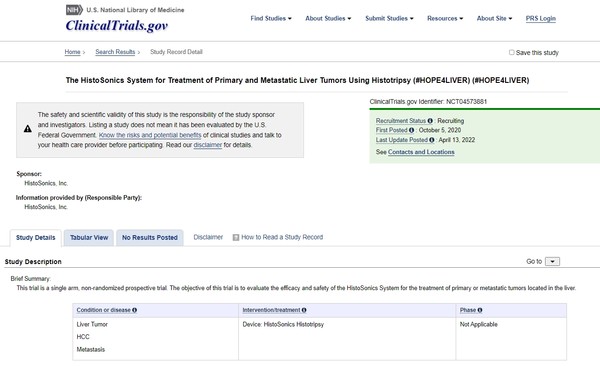Click the Study Record Detail breadcrumb text

click(x=176, y=52)
